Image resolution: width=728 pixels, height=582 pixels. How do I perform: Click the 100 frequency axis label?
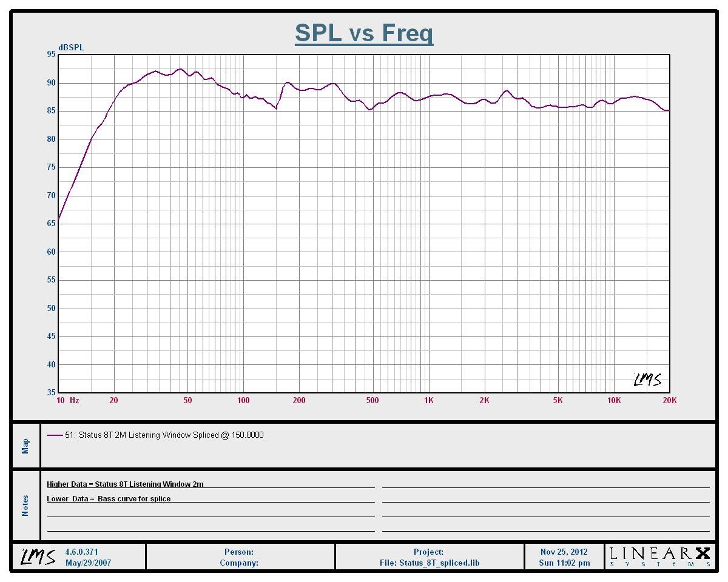click(243, 400)
